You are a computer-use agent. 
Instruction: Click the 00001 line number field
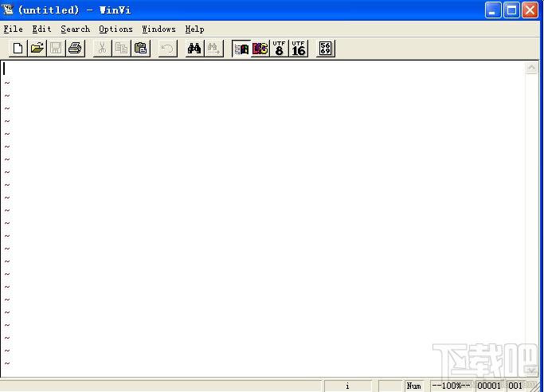pos(489,386)
